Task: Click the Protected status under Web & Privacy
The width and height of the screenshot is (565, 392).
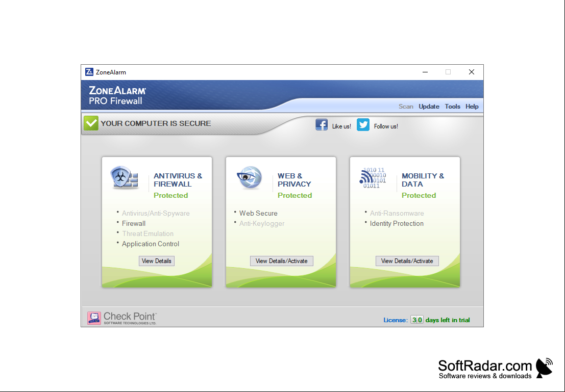Action: pos(295,195)
